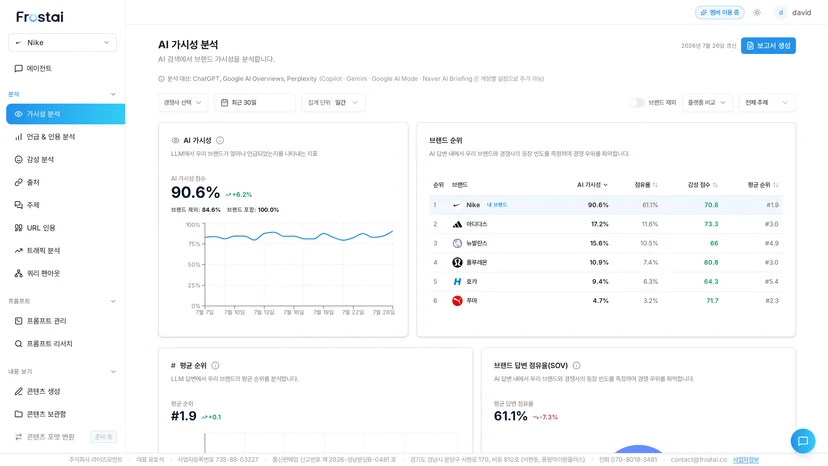Click the info icon beside 평균 순위 title
The image size is (828, 466).
click(x=215, y=366)
